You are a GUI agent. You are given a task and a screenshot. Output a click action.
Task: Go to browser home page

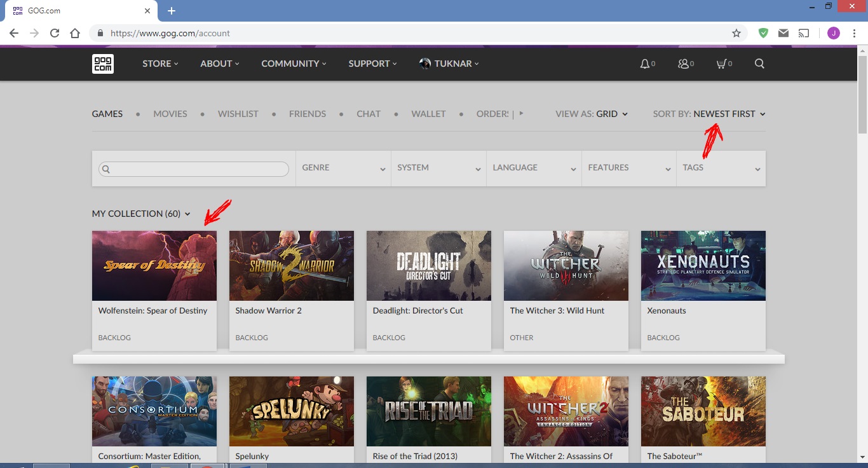(x=75, y=33)
